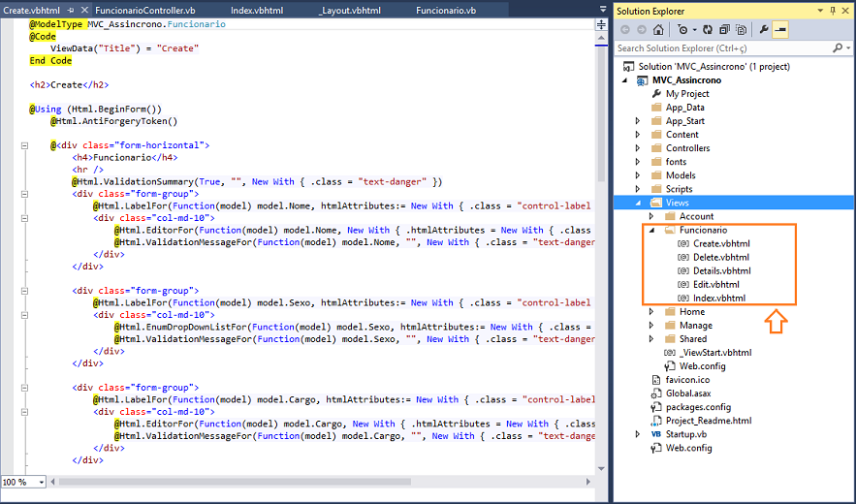Switch to Index.vbhtml tab
Viewport: 856px width, 504px height.
pos(257,11)
